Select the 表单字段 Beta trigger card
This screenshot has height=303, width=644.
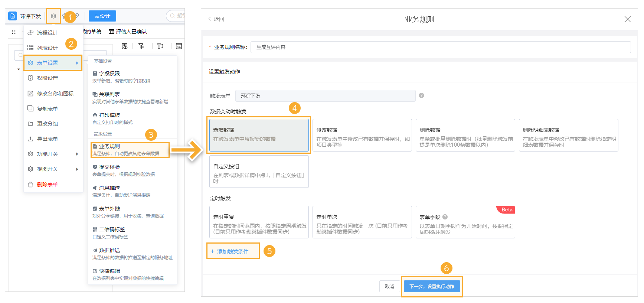465,222
